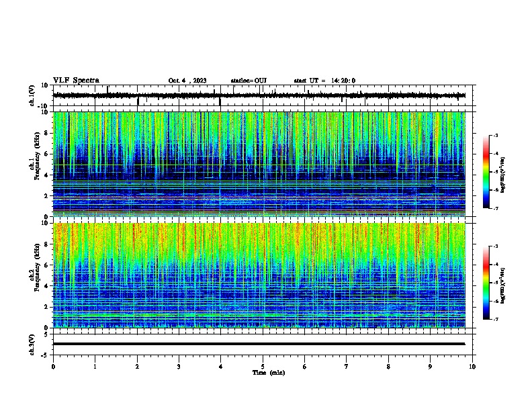This screenshot has width=532, height=411.
Task: Click '-3' label on ch.1 color scale
Action: tap(495, 136)
